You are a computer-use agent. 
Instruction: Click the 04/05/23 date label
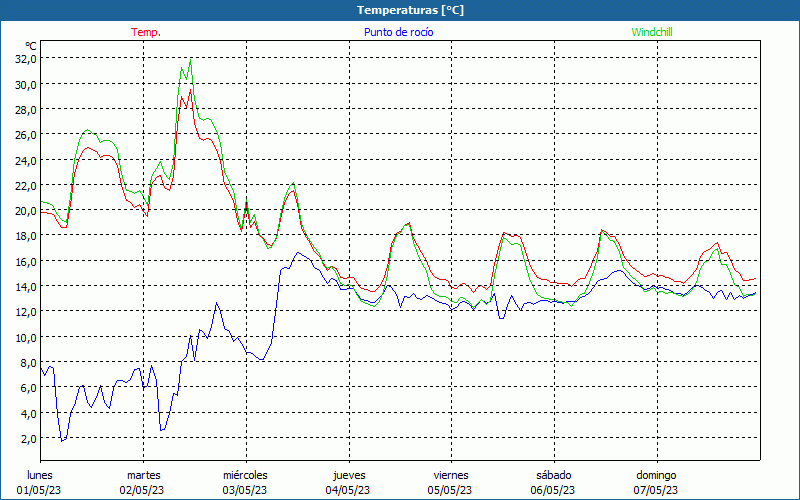(x=348, y=490)
